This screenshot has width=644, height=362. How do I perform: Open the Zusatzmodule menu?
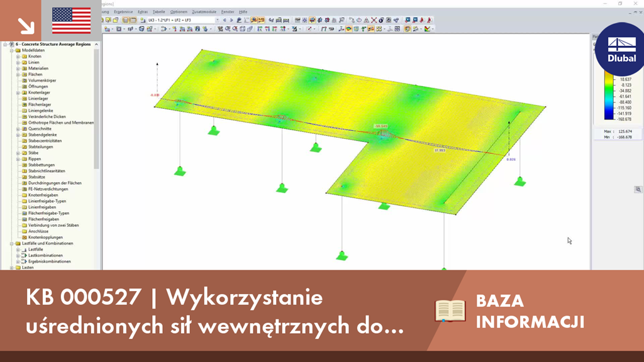coord(204,12)
